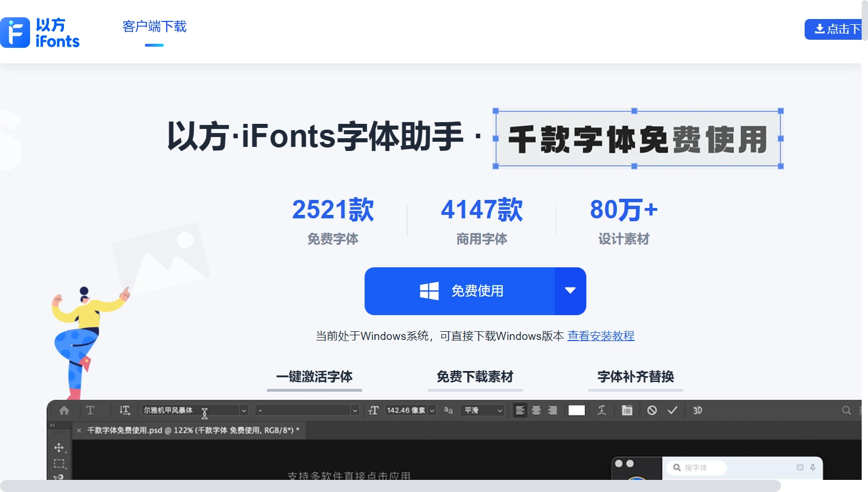Select the Type tool preset icon
The height and width of the screenshot is (492, 868).
pos(90,410)
